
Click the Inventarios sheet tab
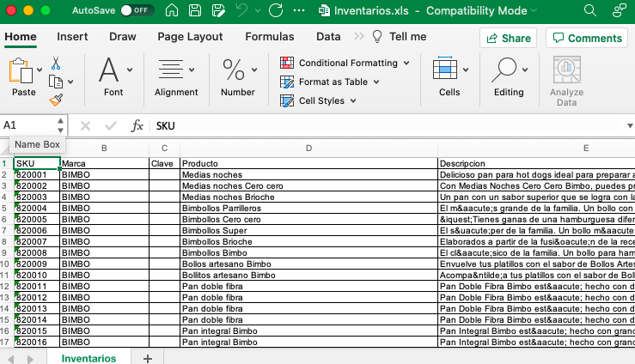[89, 358]
